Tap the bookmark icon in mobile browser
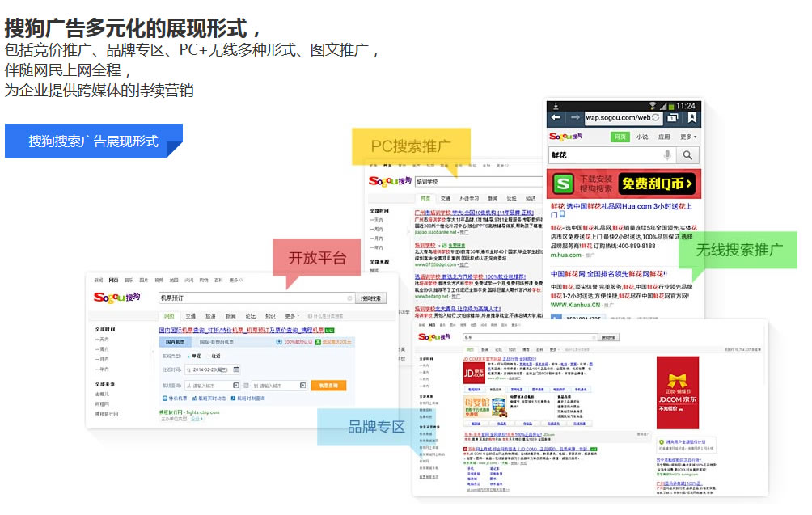The width and height of the screenshot is (812, 515). [x=692, y=118]
